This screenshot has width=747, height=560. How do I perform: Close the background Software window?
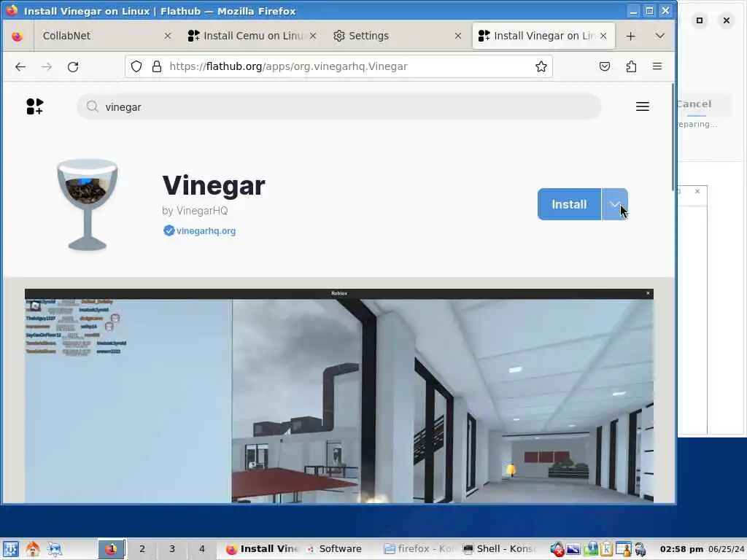[x=726, y=20]
